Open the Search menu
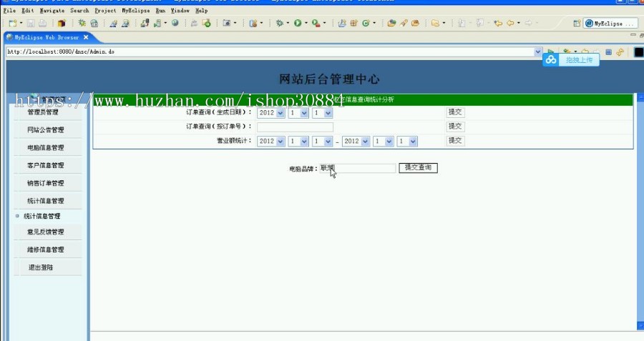Viewport: 644px width, 341px height. pyautogui.click(x=79, y=11)
